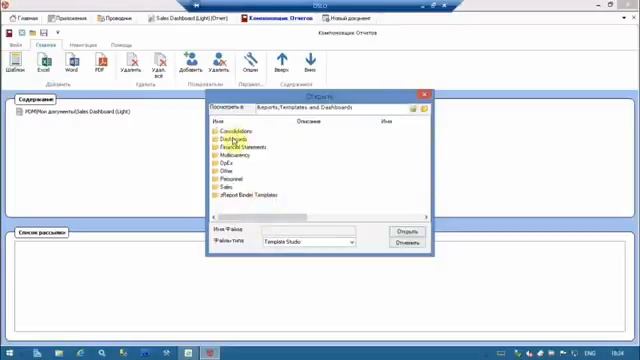
Task: Select the Personnel folder
Action: 227,179
